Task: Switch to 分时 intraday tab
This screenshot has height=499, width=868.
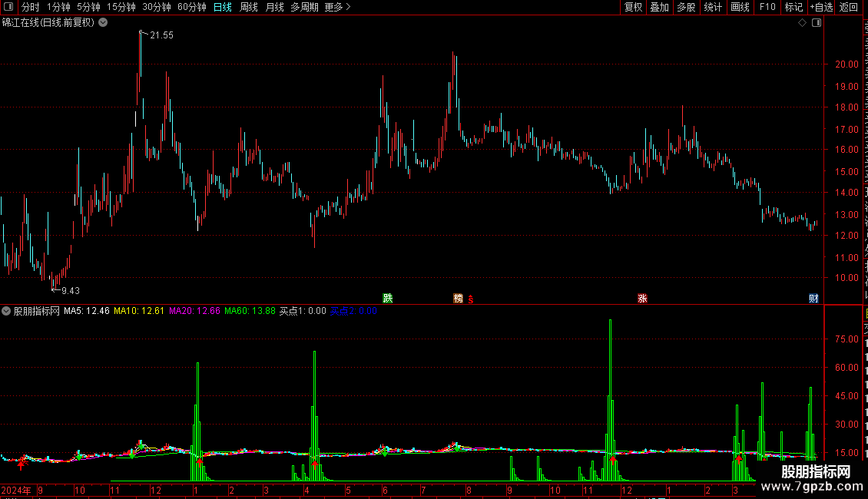Action: (31, 7)
